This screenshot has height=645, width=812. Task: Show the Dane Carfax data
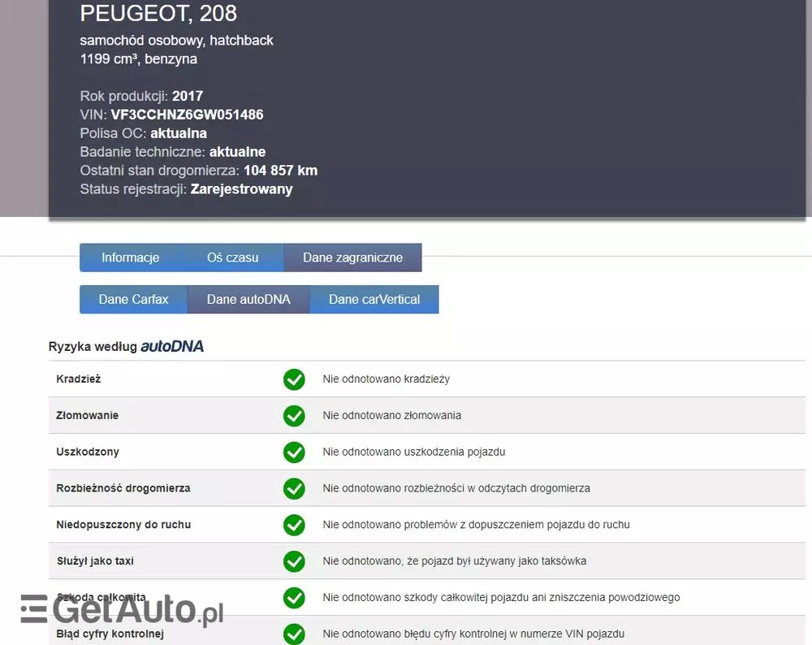click(133, 299)
